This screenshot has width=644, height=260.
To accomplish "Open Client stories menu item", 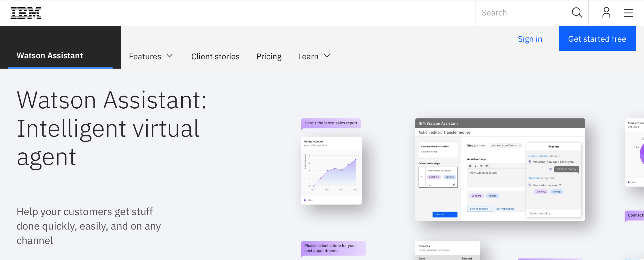I will pyautogui.click(x=215, y=56).
